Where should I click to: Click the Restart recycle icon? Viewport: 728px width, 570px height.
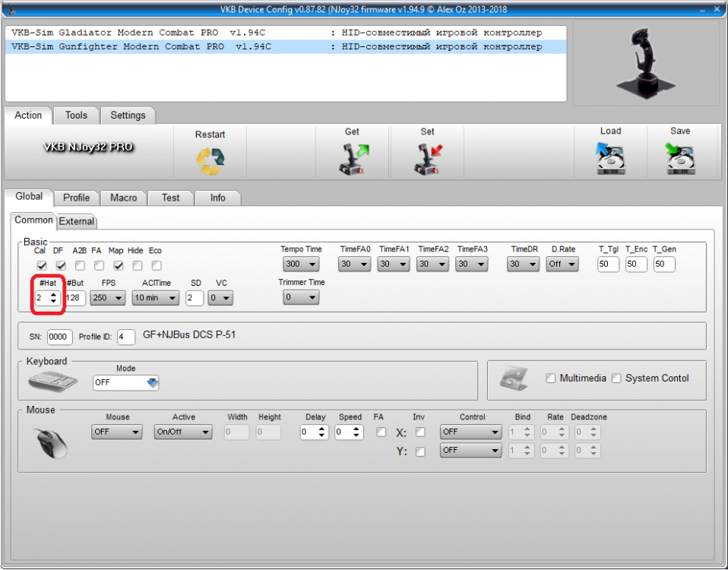[x=210, y=161]
